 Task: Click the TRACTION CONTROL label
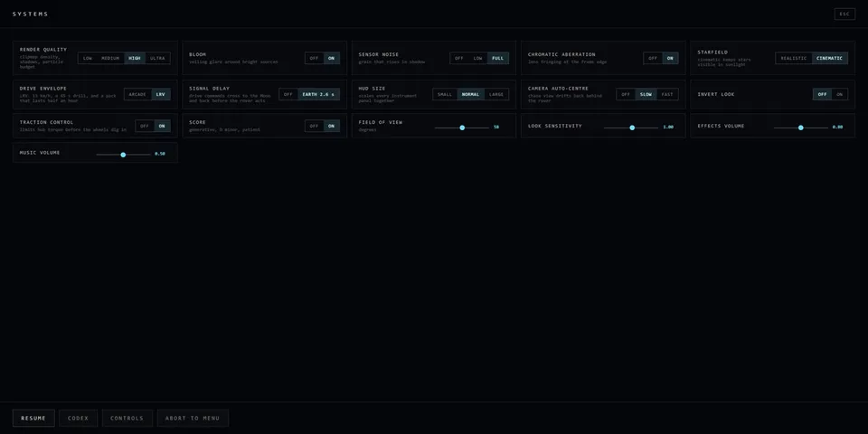[46, 122]
